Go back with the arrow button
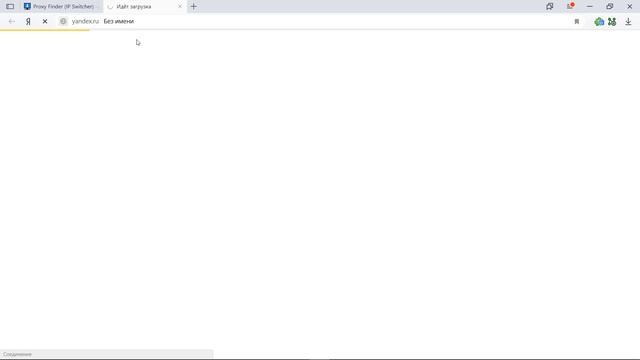This screenshot has height=360, width=640. click(11, 21)
